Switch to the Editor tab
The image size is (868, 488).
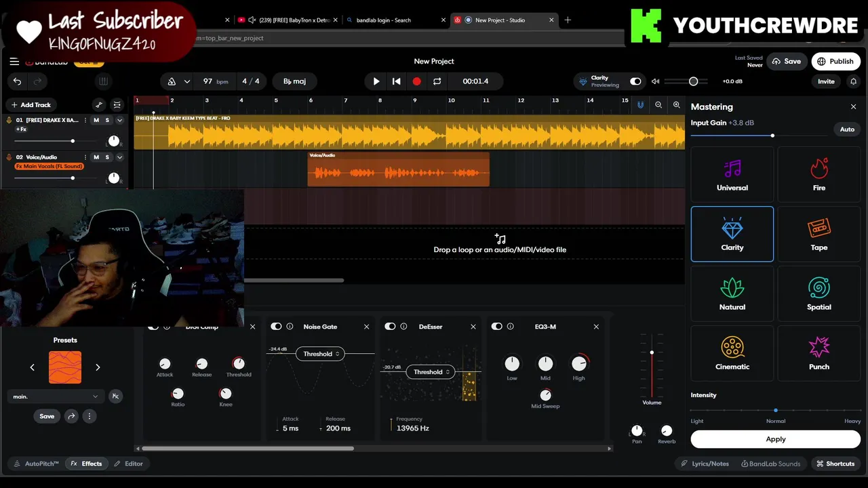[x=128, y=464]
